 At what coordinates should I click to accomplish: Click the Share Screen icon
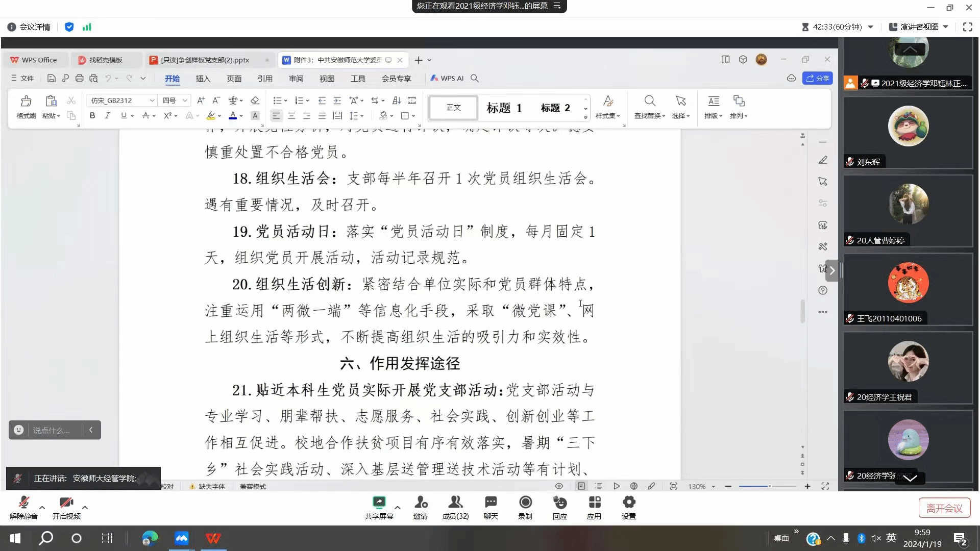[x=379, y=503]
